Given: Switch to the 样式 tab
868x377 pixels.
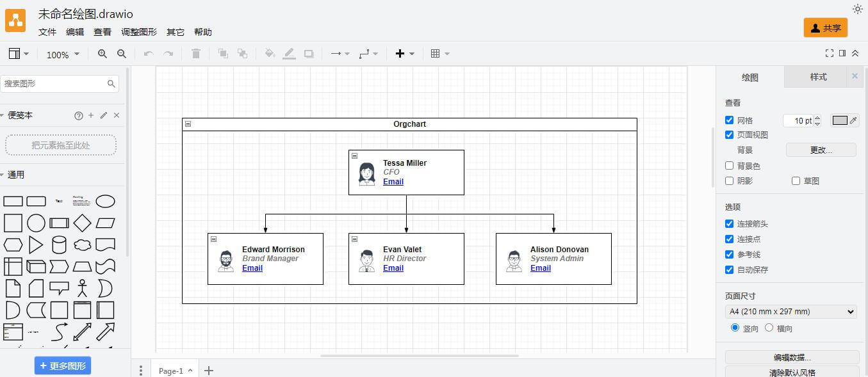Looking at the screenshot, I should 818,77.
